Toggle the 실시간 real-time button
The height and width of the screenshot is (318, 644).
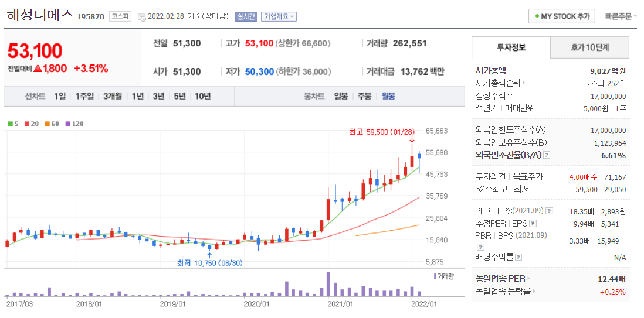point(246,16)
